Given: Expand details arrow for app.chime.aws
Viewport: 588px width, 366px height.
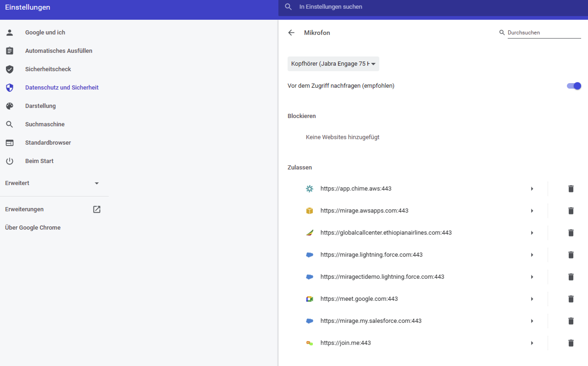Looking at the screenshot, I should (532, 189).
